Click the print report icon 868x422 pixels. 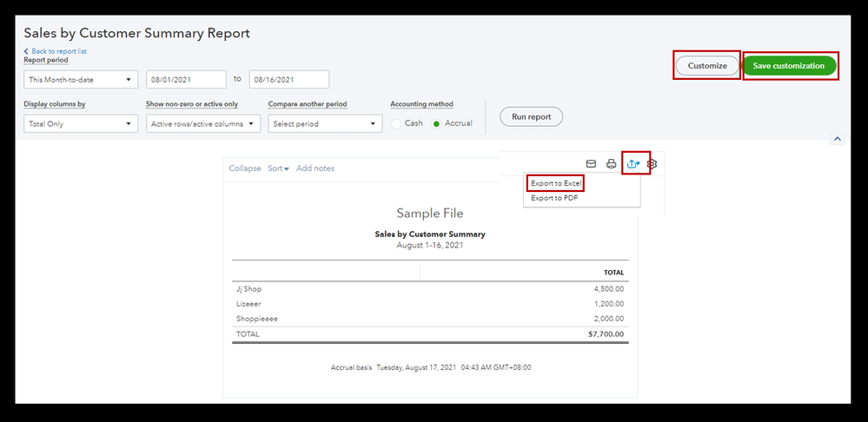tap(611, 163)
